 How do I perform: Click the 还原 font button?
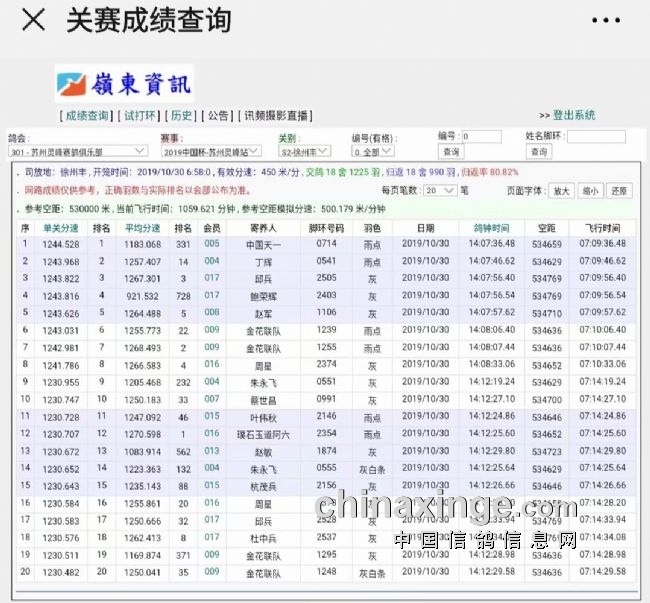click(x=619, y=191)
